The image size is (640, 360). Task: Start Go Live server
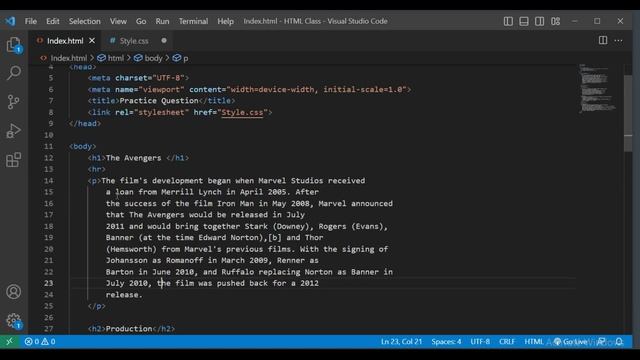pyautogui.click(x=571, y=342)
